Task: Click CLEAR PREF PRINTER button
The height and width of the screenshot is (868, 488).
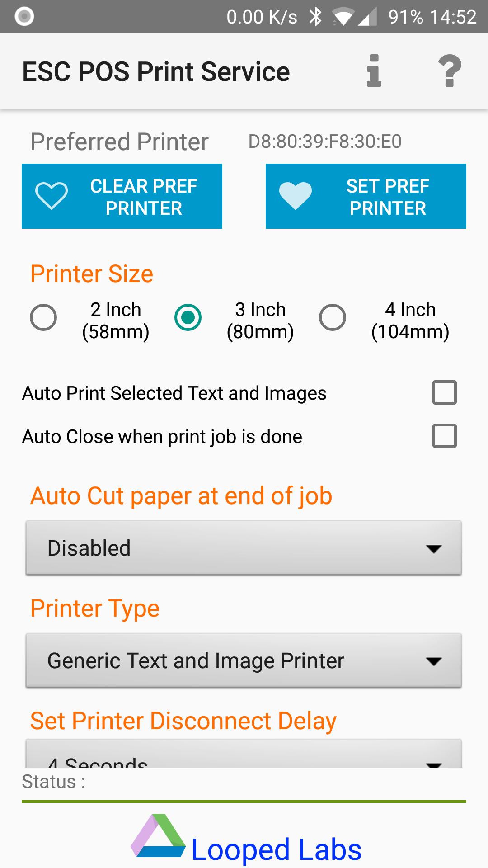Action: point(122,196)
